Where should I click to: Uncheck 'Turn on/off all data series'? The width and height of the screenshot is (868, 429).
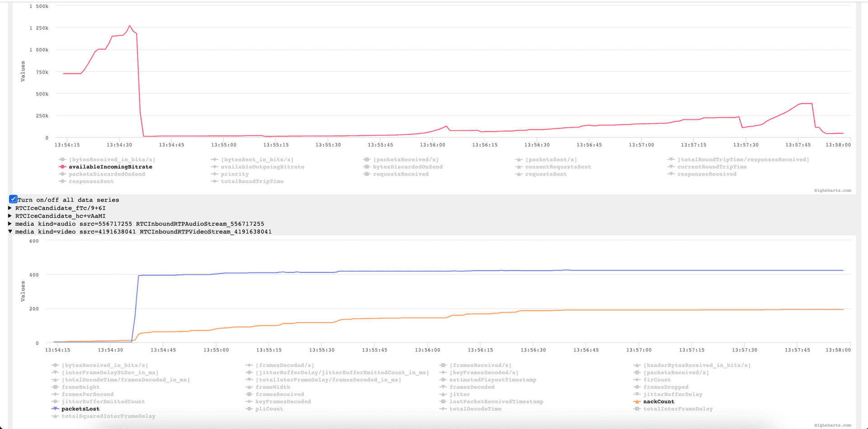(x=14, y=199)
